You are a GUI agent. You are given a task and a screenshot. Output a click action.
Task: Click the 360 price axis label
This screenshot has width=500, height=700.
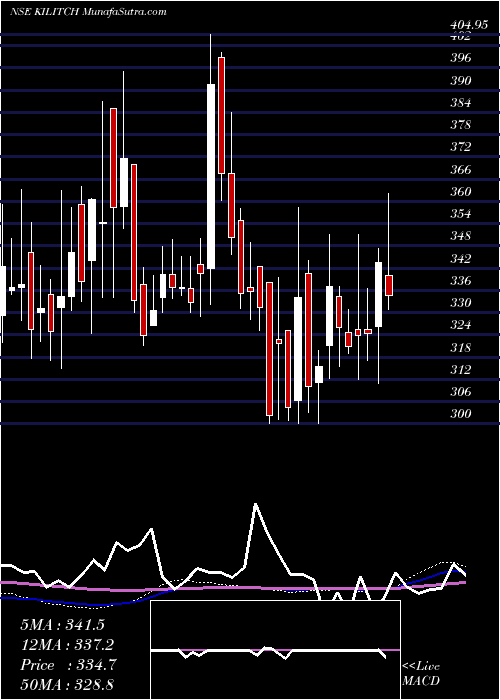pyautogui.click(x=461, y=192)
